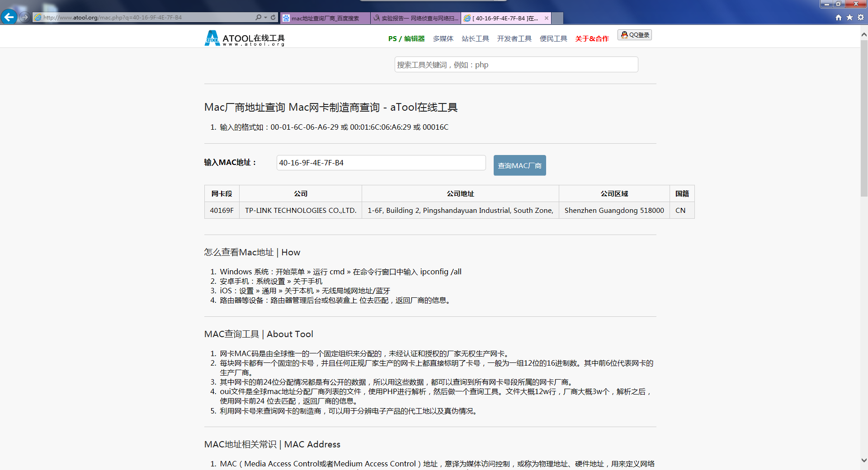868x470 pixels.
Task: Click the 输入MAC地址 label
Action: 231,162
